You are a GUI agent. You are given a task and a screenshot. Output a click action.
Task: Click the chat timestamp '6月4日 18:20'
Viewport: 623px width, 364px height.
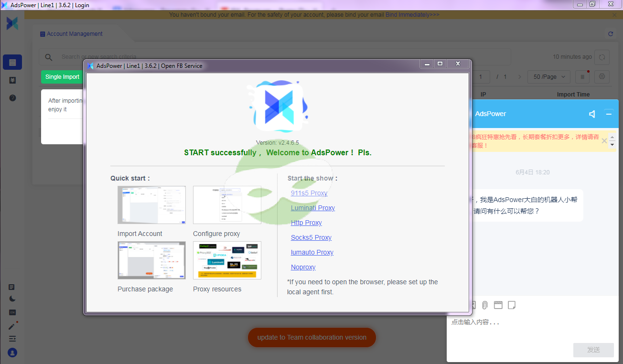coord(533,172)
